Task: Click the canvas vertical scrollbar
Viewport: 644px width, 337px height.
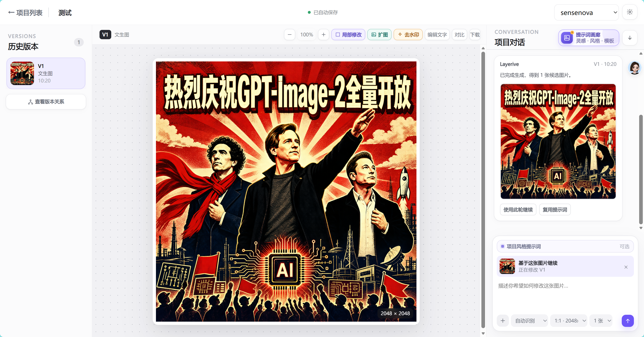Action: (x=483, y=190)
